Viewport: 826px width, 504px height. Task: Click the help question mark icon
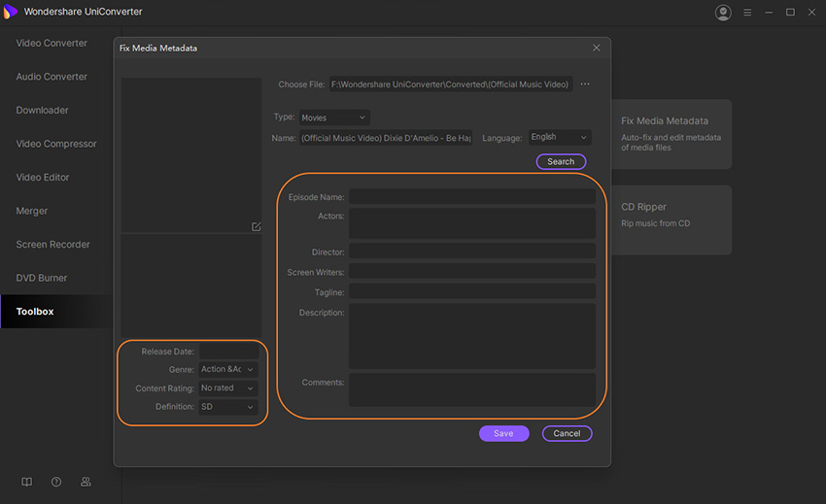(56, 482)
